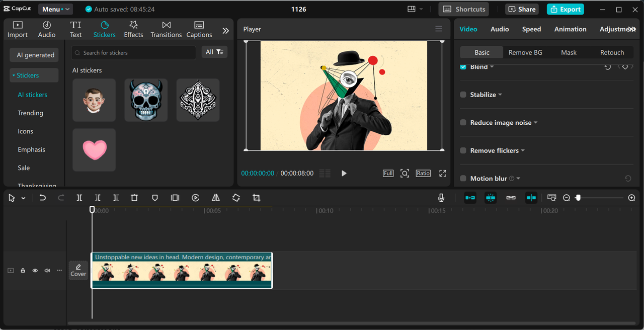Switch to the Text tab
The image size is (644, 330).
coord(76,30)
